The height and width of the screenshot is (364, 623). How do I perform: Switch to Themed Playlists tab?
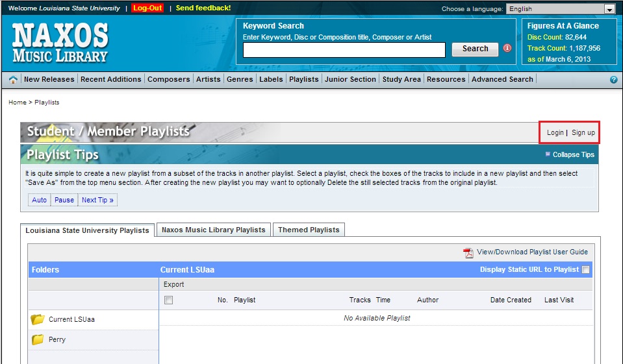(x=309, y=230)
